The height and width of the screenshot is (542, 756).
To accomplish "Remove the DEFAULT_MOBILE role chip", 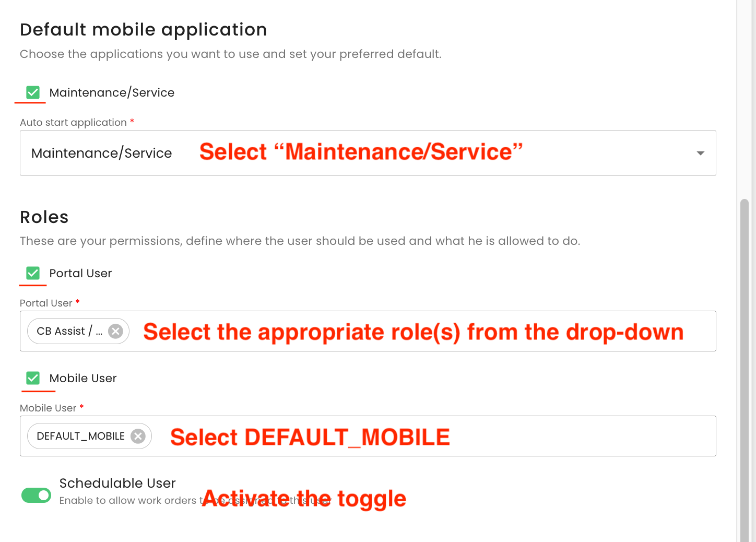I will 138,436.
